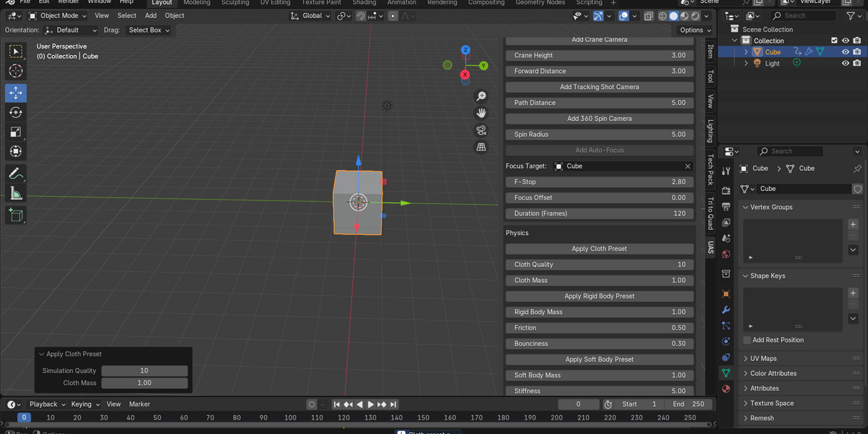Click Add 360 Spin Camera button
The image size is (868, 434).
(x=600, y=119)
